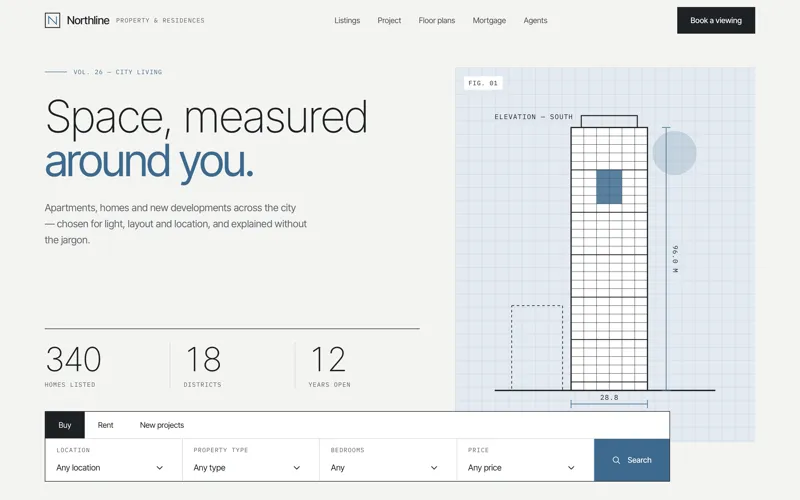
Task: Switch to the Rent tab
Action: (x=105, y=425)
